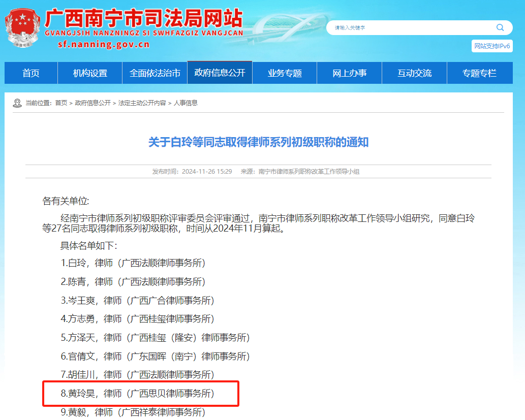Select the highlighted 政府信息公开 tab
The height and width of the screenshot is (420, 525).
tap(220, 73)
